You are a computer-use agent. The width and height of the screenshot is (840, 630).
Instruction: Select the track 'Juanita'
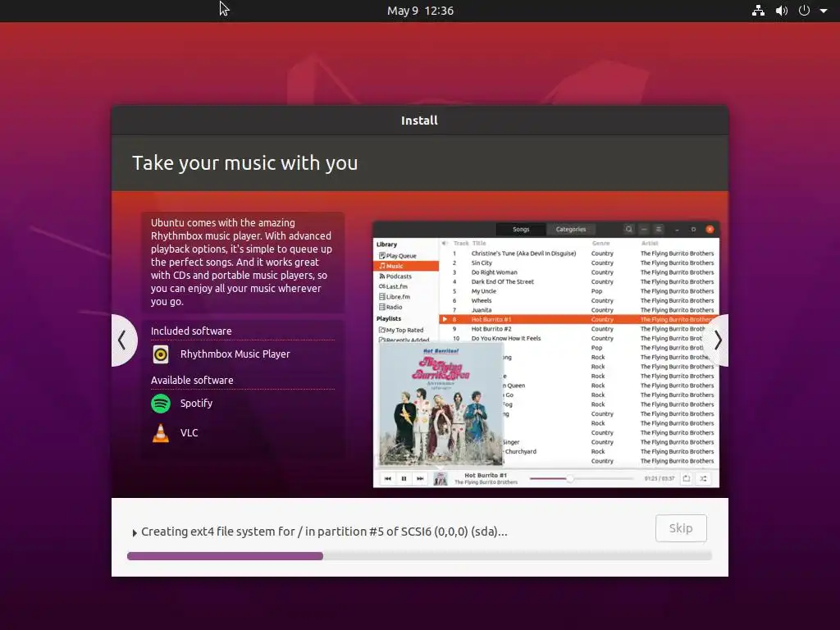[578, 310]
